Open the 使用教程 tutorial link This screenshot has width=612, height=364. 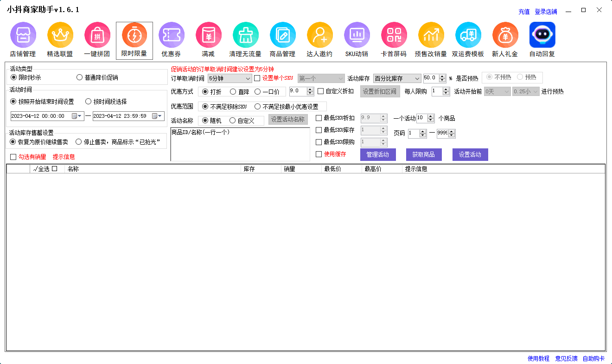pyautogui.click(x=538, y=358)
